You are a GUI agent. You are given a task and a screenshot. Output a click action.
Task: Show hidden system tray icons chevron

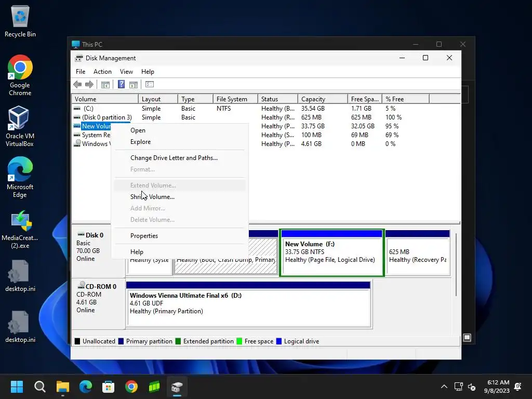[x=444, y=387]
